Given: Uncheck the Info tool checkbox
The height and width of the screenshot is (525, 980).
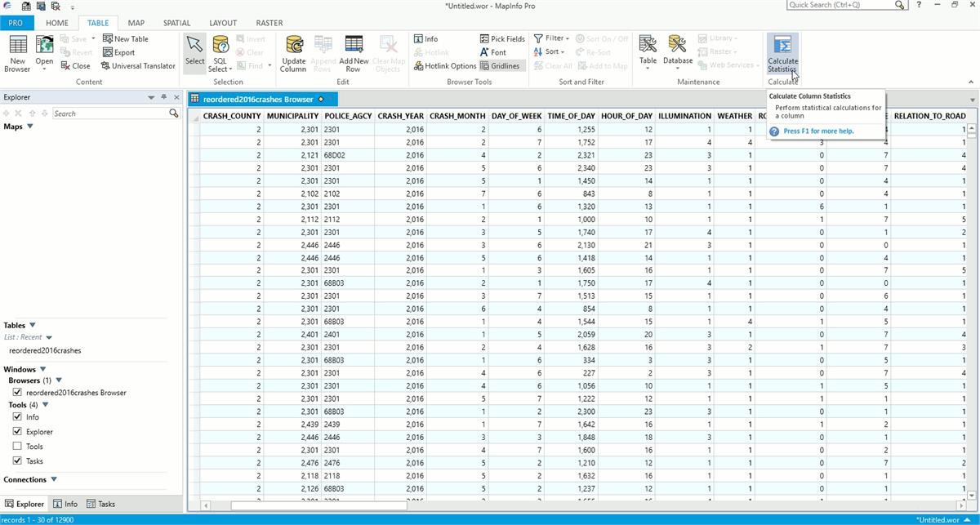Looking at the screenshot, I should coord(18,417).
